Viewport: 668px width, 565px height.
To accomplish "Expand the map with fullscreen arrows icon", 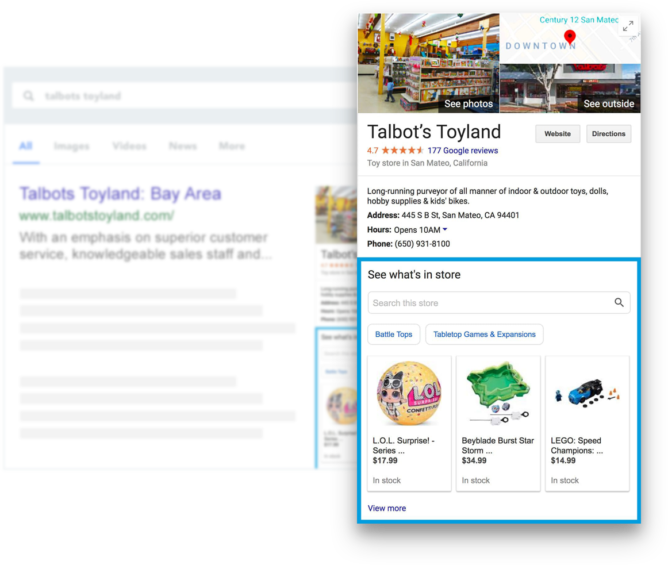I will [628, 26].
